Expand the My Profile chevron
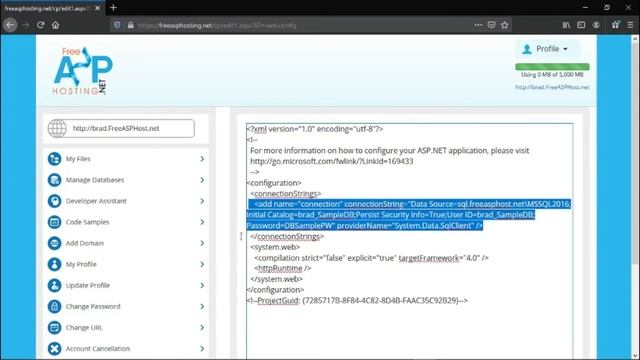The height and width of the screenshot is (360, 640). [x=202, y=264]
